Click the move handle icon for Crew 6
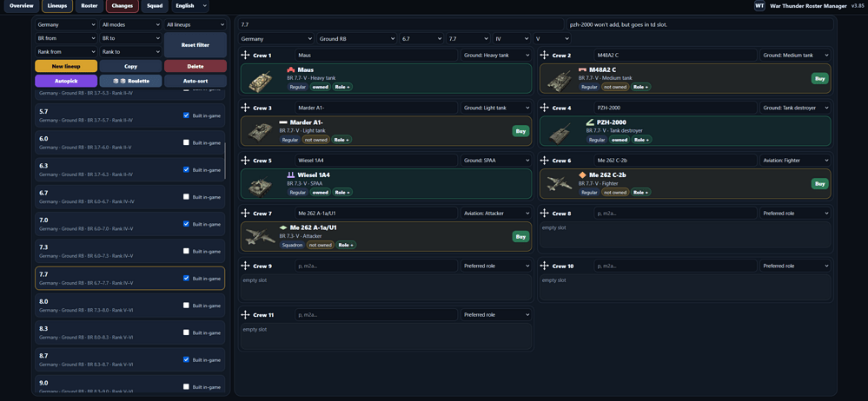The image size is (868, 401). click(545, 161)
